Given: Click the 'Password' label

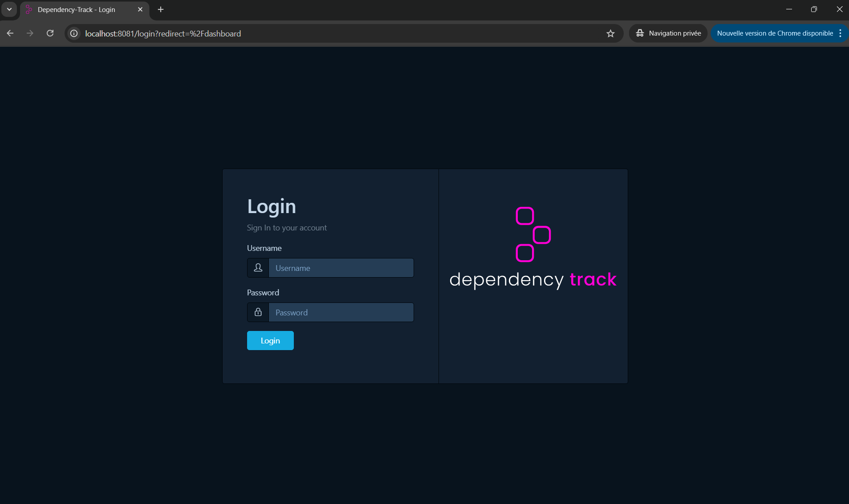Looking at the screenshot, I should [x=263, y=293].
